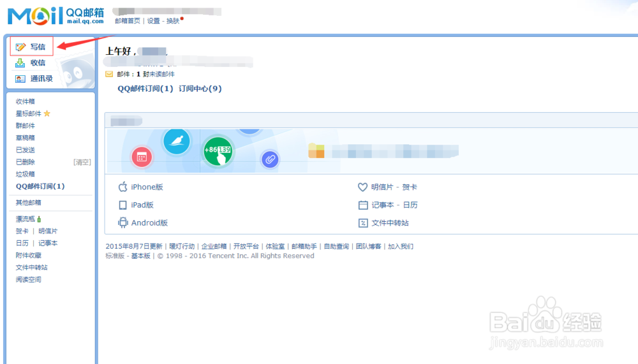The height and width of the screenshot is (364, 638).
Task: Click the contacts card icon beside 通讯录
Action: point(20,78)
